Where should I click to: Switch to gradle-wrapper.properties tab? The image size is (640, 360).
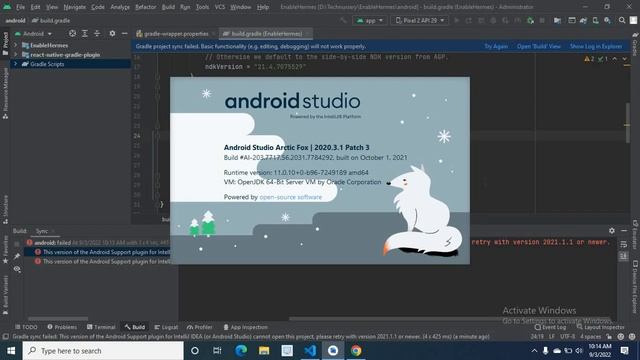click(176, 34)
